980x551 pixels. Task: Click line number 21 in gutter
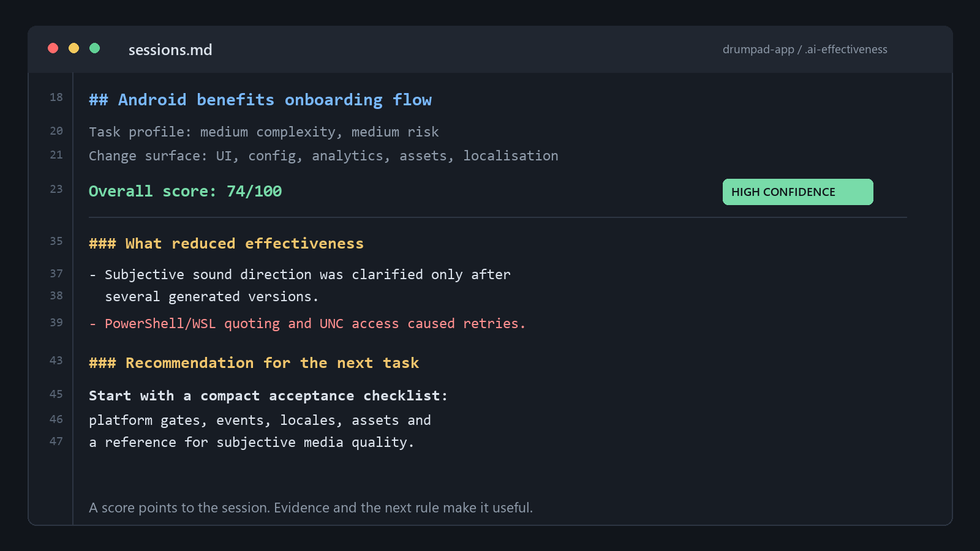[56, 155]
